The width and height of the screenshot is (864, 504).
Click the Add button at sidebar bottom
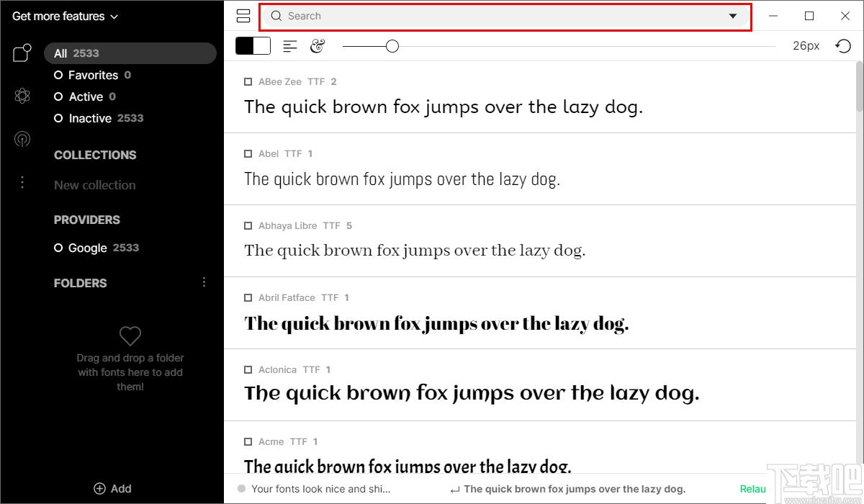112,488
